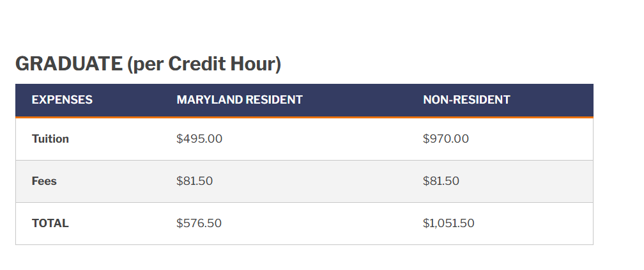Click the $970.00 non-resident tuition value
The height and width of the screenshot is (270, 644).
[x=446, y=139]
